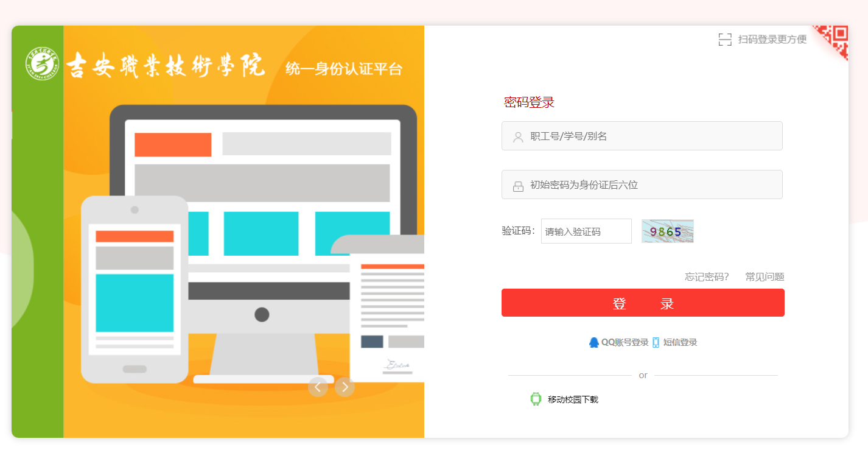
Task: Click the SMS phone icon beside 短信登录
Action: [x=656, y=343]
